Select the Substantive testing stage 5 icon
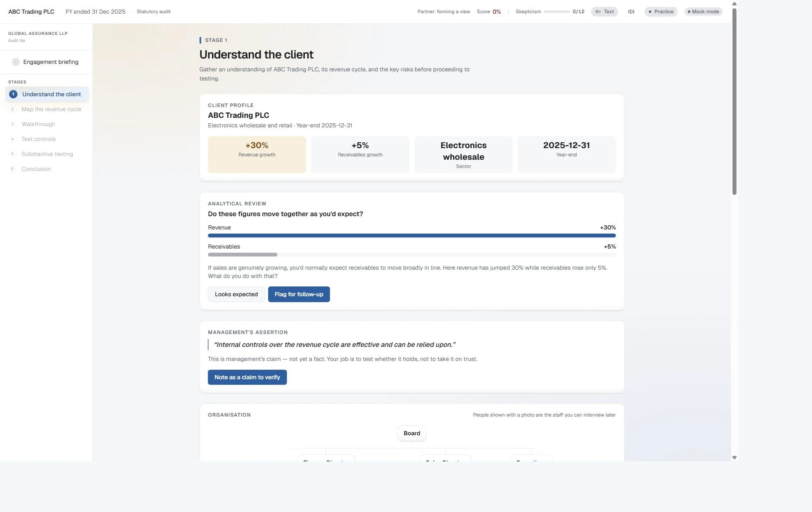The image size is (812, 512). [x=12, y=154]
